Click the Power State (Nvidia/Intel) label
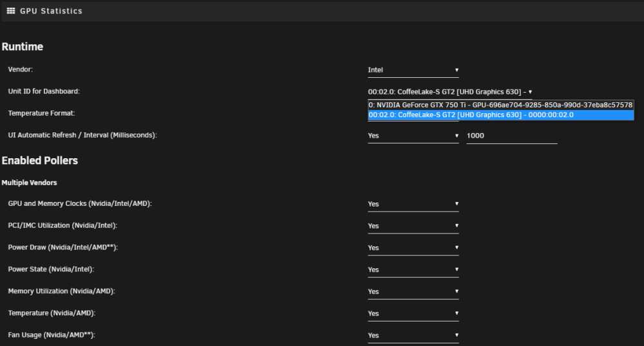 [51, 269]
